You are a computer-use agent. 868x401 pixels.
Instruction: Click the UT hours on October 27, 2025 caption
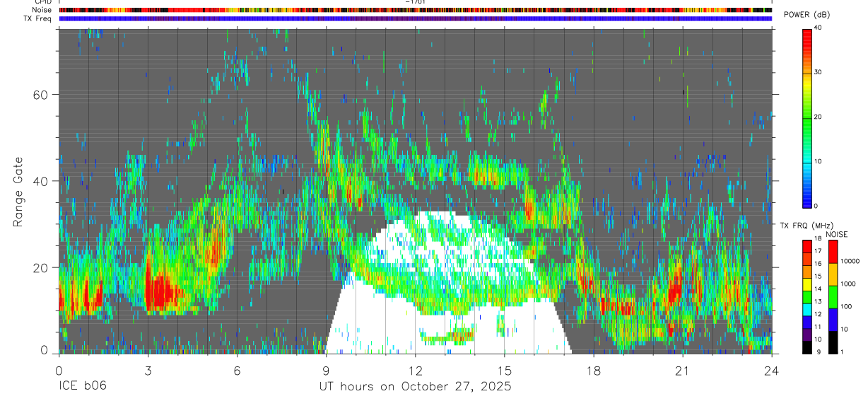[415, 387]
